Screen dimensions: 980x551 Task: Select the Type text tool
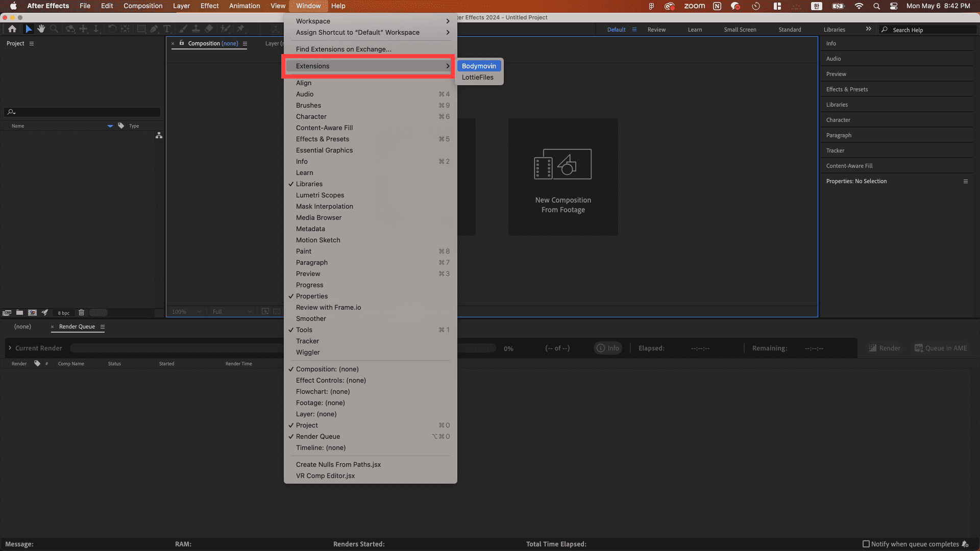pyautogui.click(x=167, y=29)
